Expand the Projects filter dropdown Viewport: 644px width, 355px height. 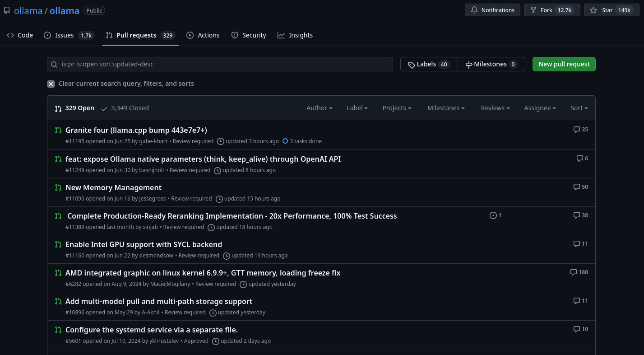pos(397,108)
